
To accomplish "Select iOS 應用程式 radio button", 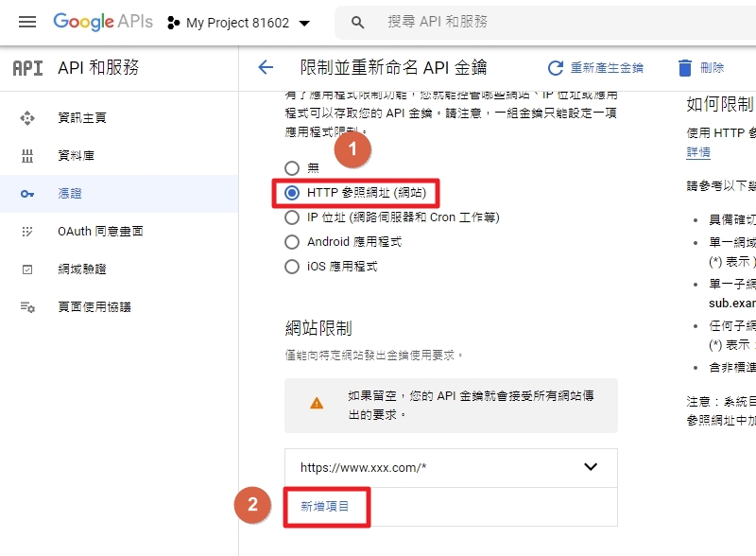I will pos(292,267).
